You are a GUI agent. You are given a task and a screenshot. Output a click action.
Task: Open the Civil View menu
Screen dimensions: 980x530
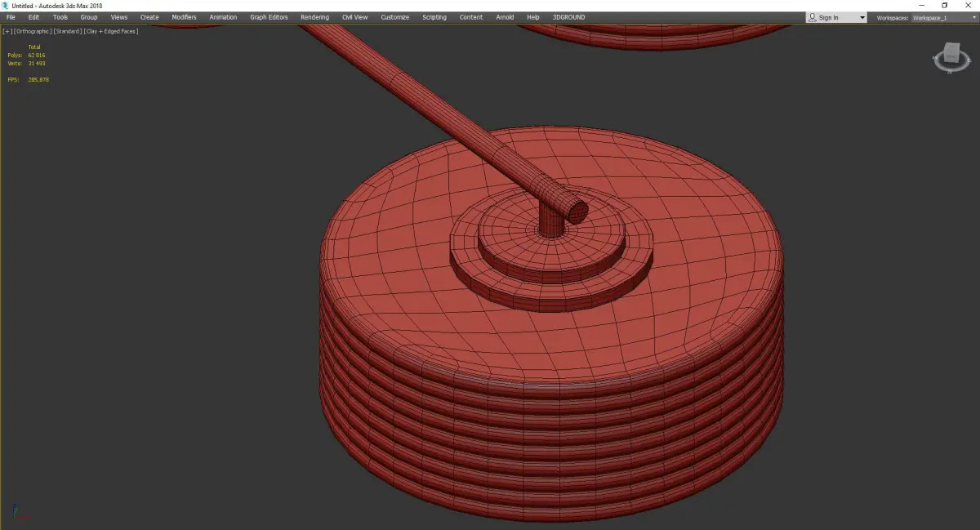(354, 17)
